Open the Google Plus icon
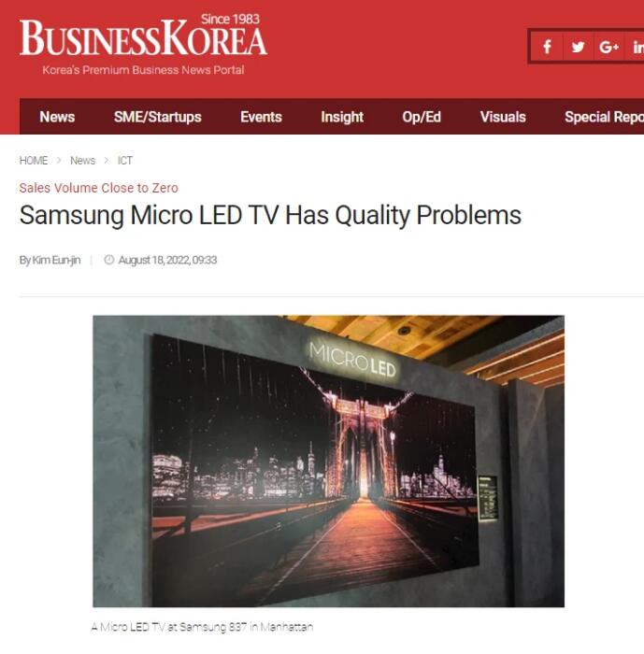Image resolution: width=644 pixels, height=654 pixels. [608, 47]
